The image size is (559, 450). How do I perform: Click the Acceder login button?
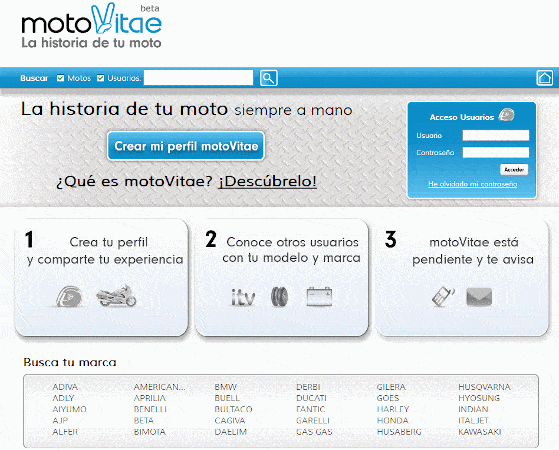514,169
